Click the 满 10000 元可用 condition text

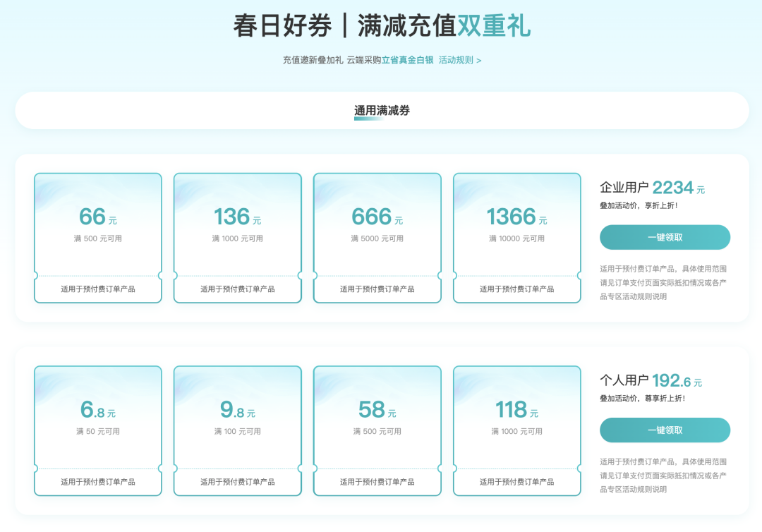point(516,238)
